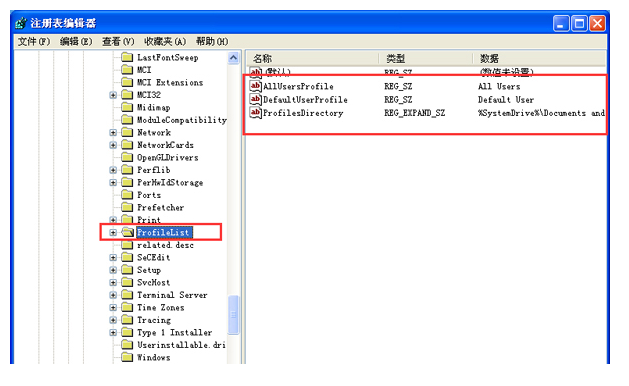The height and width of the screenshot is (386, 629).
Task: Click the Terminal Server folder icon
Action: [127, 295]
